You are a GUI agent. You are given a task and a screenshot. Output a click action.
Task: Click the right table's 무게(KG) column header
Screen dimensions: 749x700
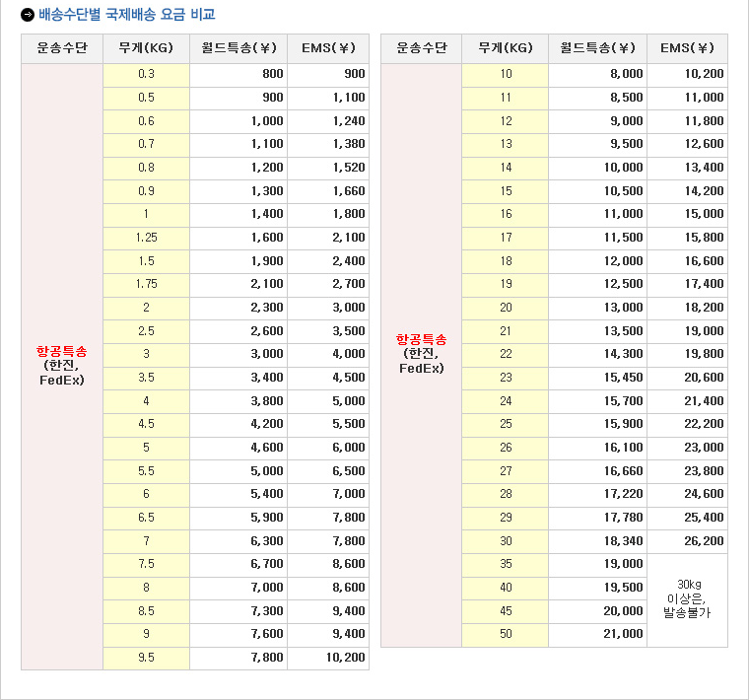pyautogui.click(x=505, y=48)
